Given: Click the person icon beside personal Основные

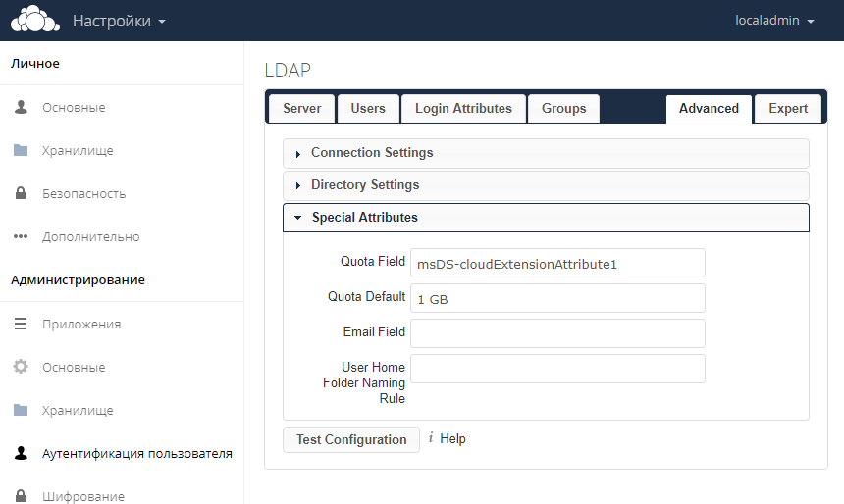Looking at the screenshot, I should coord(21,107).
